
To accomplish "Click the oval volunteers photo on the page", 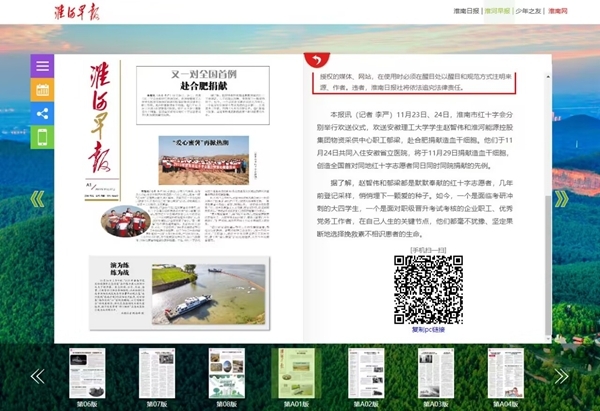I will pyautogui.click(x=126, y=221).
